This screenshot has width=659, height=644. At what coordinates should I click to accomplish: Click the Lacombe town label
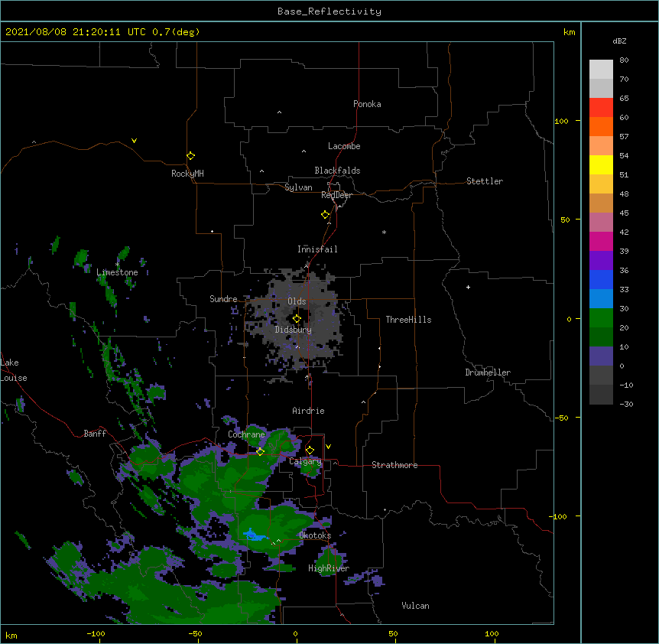pos(344,146)
